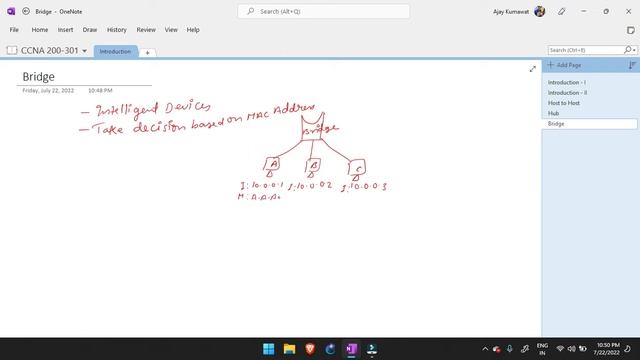
Task: Open the Draw ribbon tab
Action: pos(90,30)
